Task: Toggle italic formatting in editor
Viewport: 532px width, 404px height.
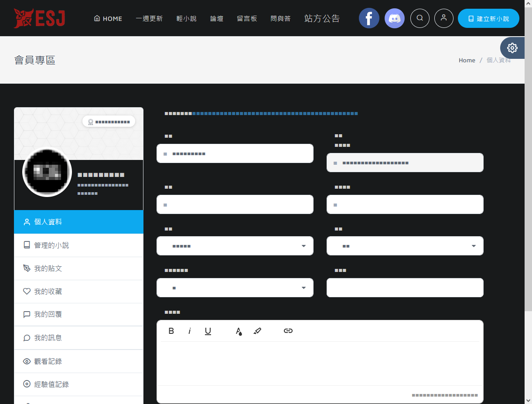Action: click(190, 331)
